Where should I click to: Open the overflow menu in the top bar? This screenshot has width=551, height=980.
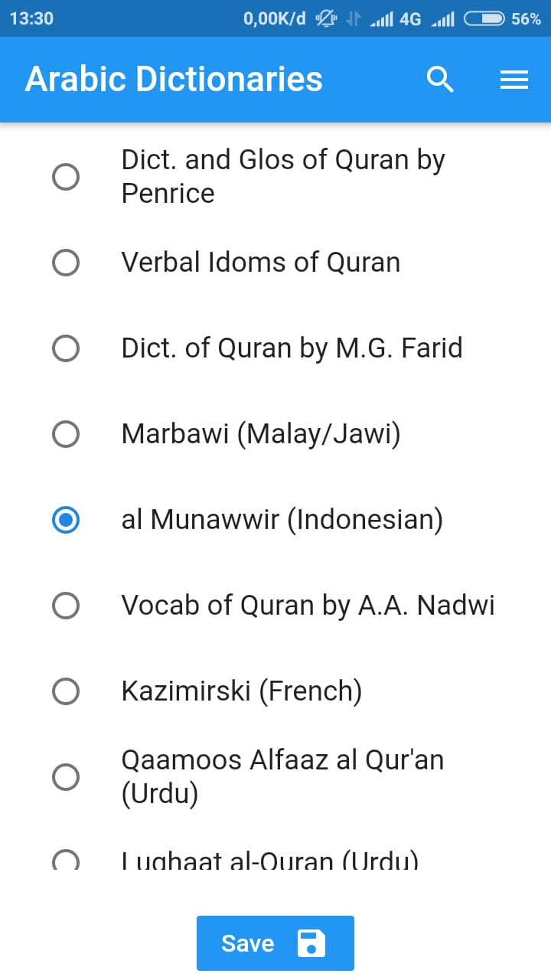tap(514, 79)
